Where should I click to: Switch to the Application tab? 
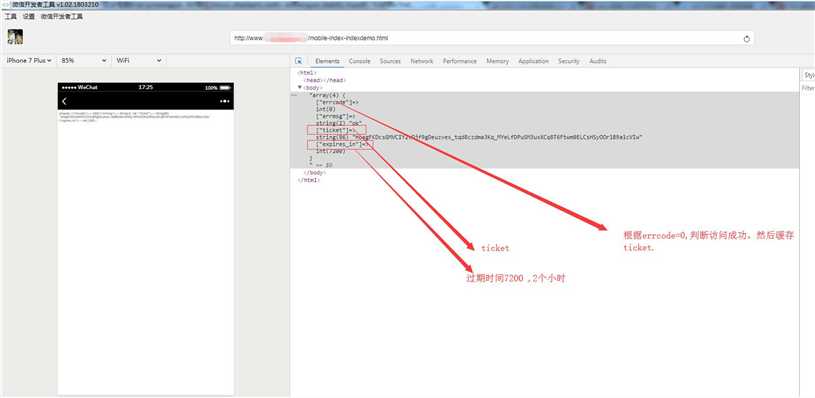coord(533,61)
